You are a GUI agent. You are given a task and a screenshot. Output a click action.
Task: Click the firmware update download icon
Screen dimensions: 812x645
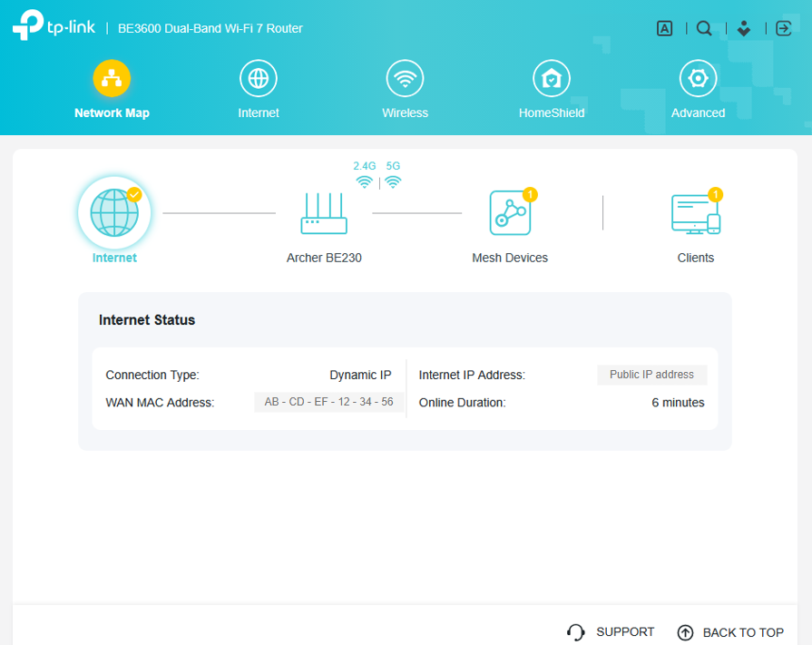click(744, 28)
